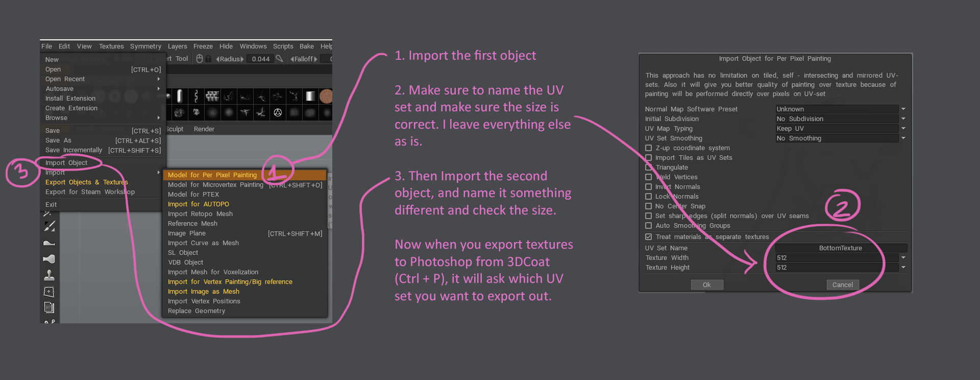The width and height of the screenshot is (980, 380).
Task: Pick the capsule-shaped brush alpha
Action: click(180, 96)
